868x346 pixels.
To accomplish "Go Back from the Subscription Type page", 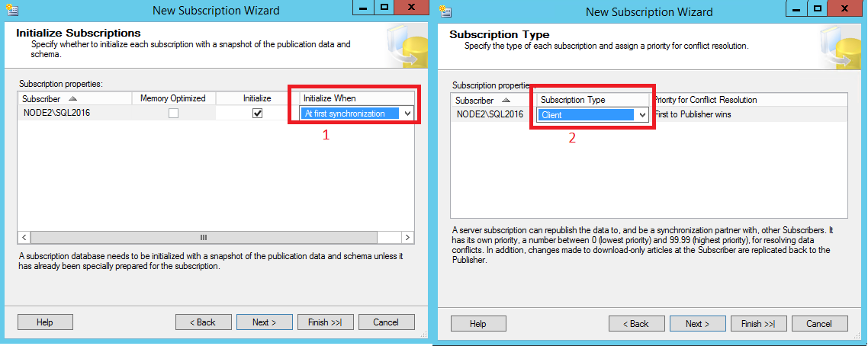I will tap(636, 324).
